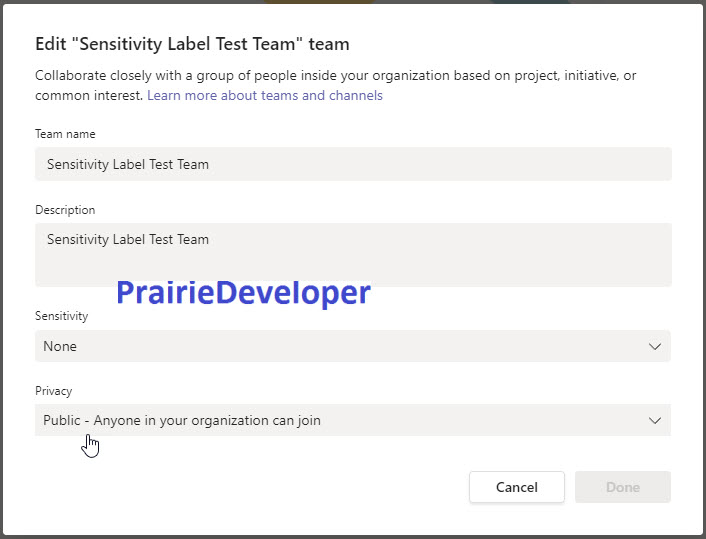Click the Public - Anyone in your organization text
The width and height of the screenshot is (706, 539).
point(182,420)
